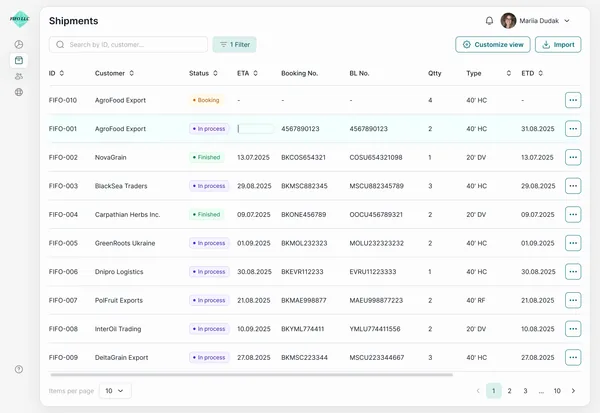Image resolution: width=600 pixels, height=413 pixels.
Task: Click Dnipro Logistics customer name
Action: pyautogui.click(x=119, y=272)
